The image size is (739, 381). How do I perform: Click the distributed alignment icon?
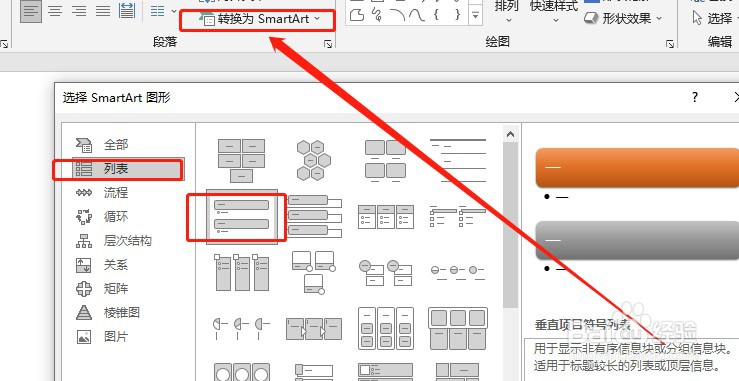point(127,11)
